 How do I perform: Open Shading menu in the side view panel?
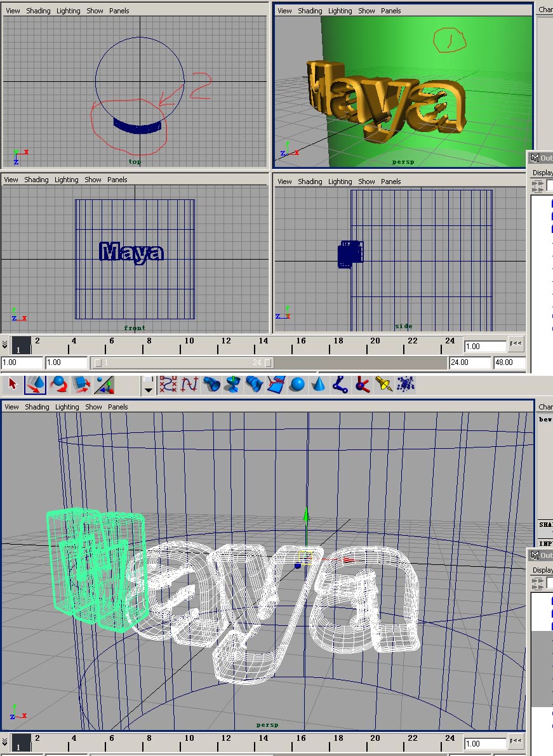[x=310, y=182]
